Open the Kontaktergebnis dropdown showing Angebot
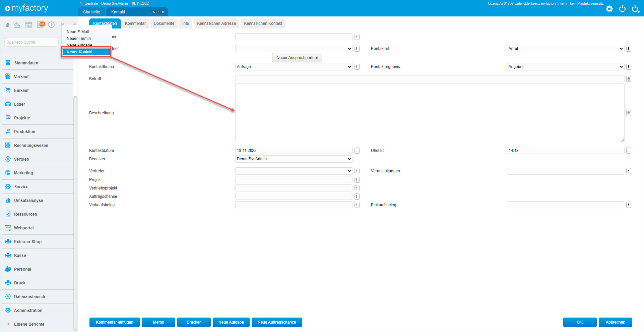This screenshot has width=644, height=332. [x=565, y=67]
